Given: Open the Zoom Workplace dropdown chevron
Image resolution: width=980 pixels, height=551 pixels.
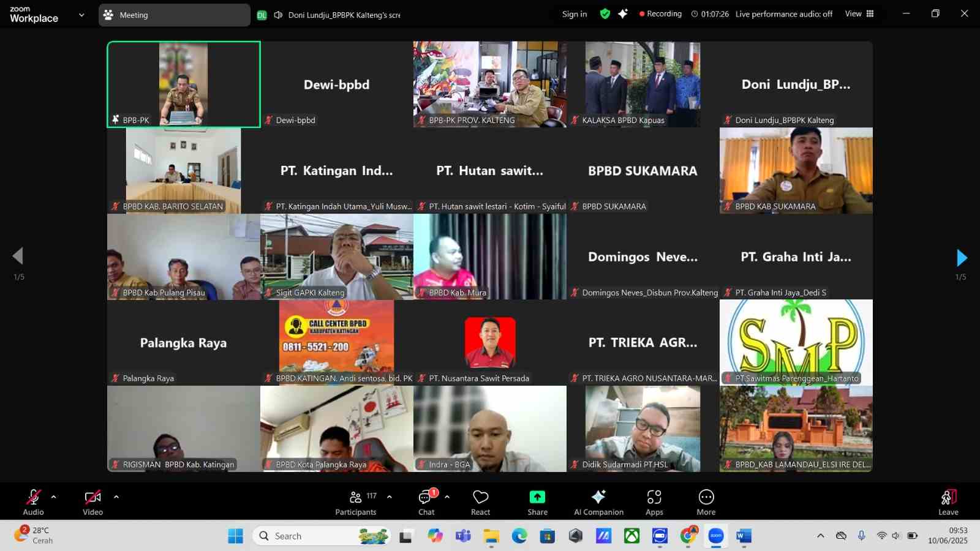Looking at the screenshot, I should coord(81,15).
